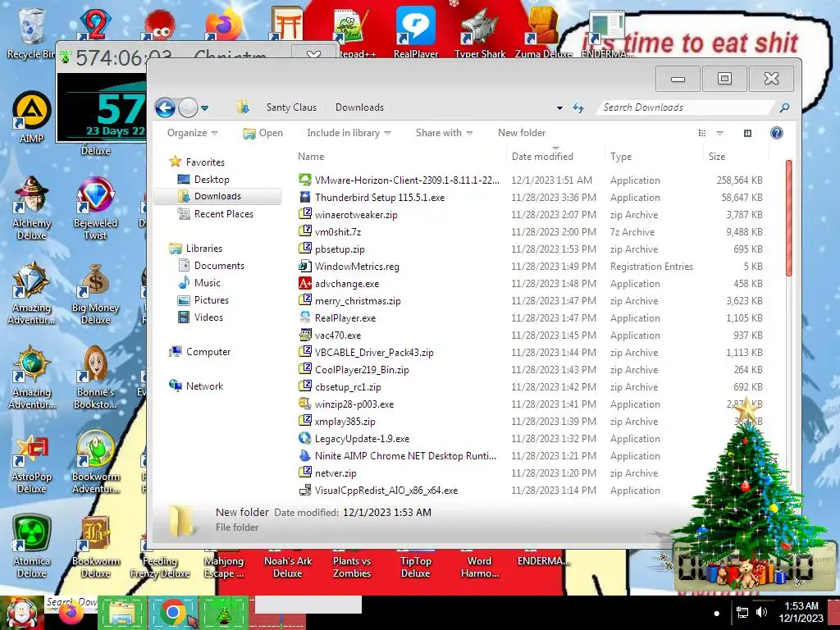840x630 pixels.
Task: Click the Santa Start button
Action: pyautogui.click(x=21, y=612)
